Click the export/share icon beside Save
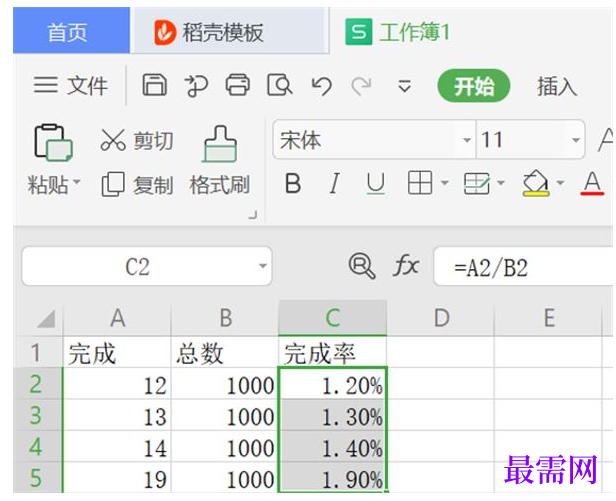616x501 pixels. pyautogui.click(x=196, y=85)
